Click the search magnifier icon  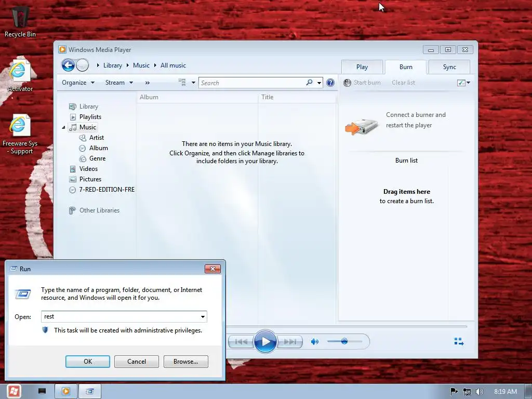point(309,83)
